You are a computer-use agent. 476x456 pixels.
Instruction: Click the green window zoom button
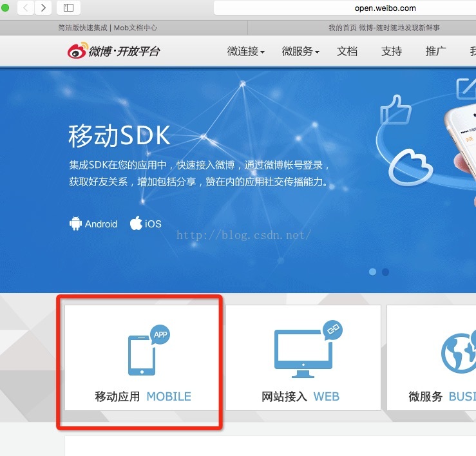5,8
